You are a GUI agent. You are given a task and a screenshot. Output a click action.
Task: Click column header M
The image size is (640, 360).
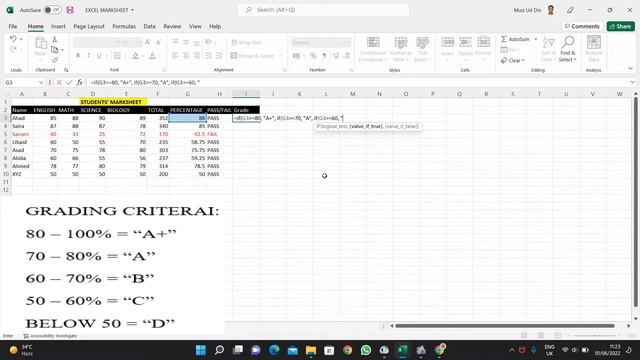(x=353, y=94)
